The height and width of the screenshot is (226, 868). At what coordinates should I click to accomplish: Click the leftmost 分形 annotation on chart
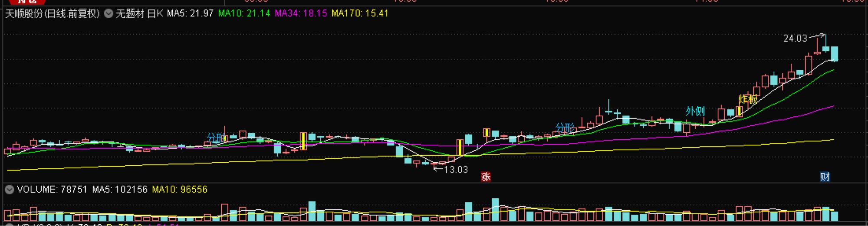[x=216, y=138]
